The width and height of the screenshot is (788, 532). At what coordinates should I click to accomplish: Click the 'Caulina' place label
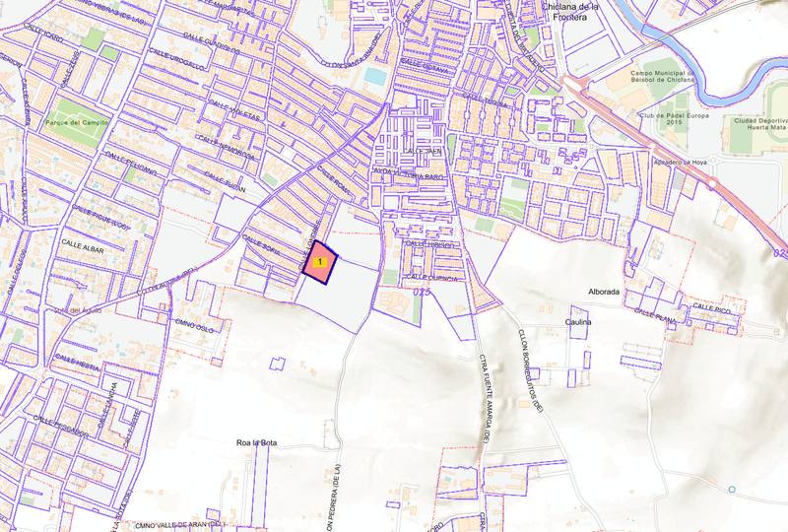point(578,322)
